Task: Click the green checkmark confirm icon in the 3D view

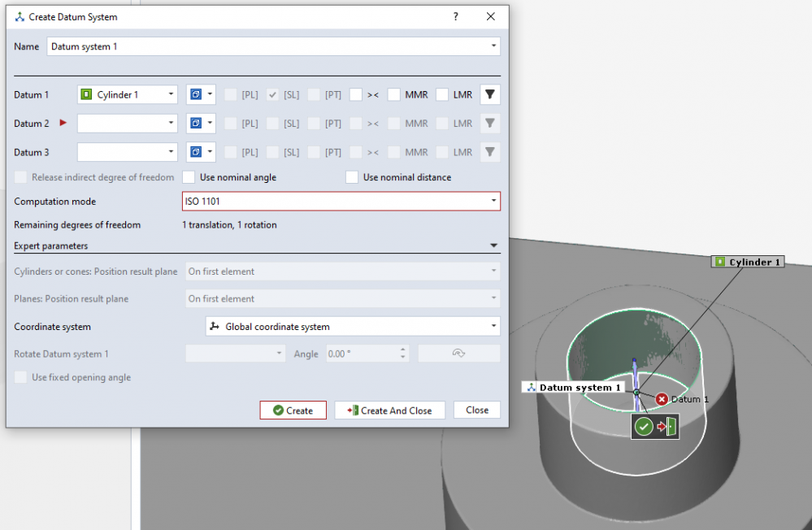Action: tap(644, 427)
